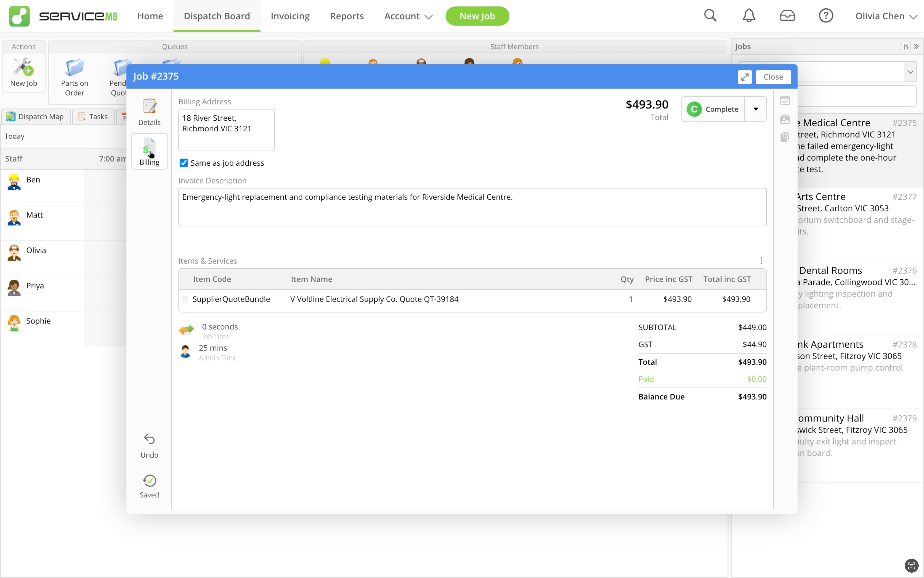
Task: Click the SUBTOTAL amount $449.00
Action: click(752, 327)
